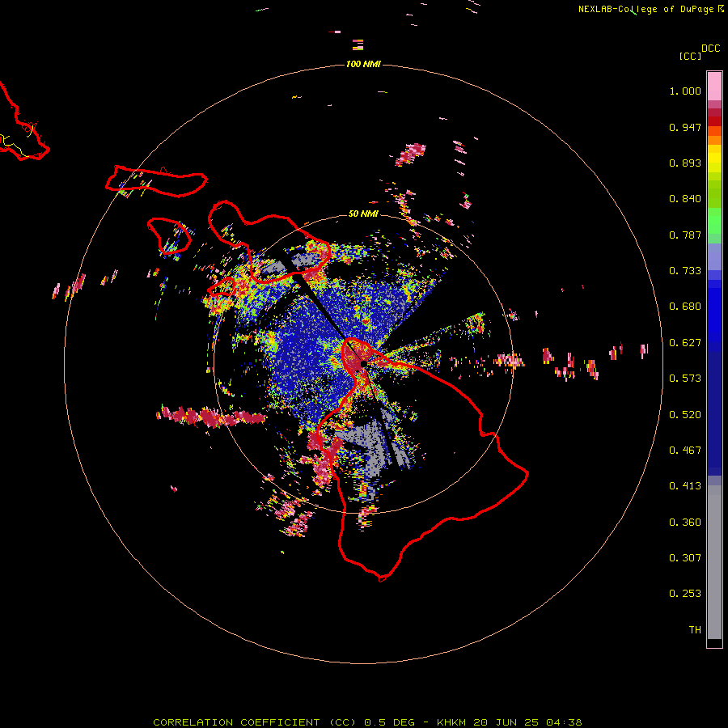
Task: Click the [CC] units label
Action: pyautogui.click(x=690, y=56)
